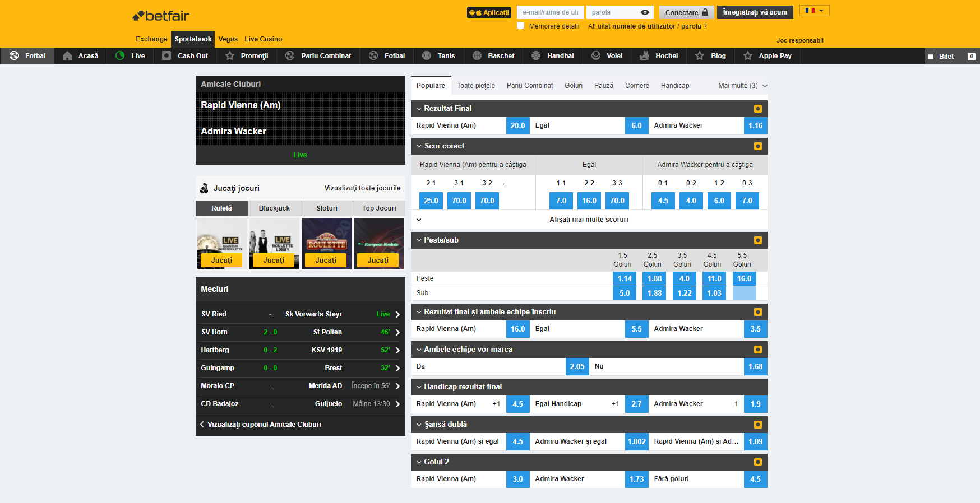Expand the Mai multe (3) dropdown

(x=743, y=86)
